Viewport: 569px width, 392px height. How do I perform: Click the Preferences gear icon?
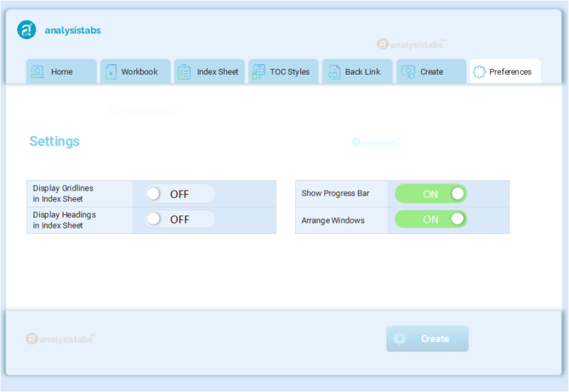tap(479, 72)
